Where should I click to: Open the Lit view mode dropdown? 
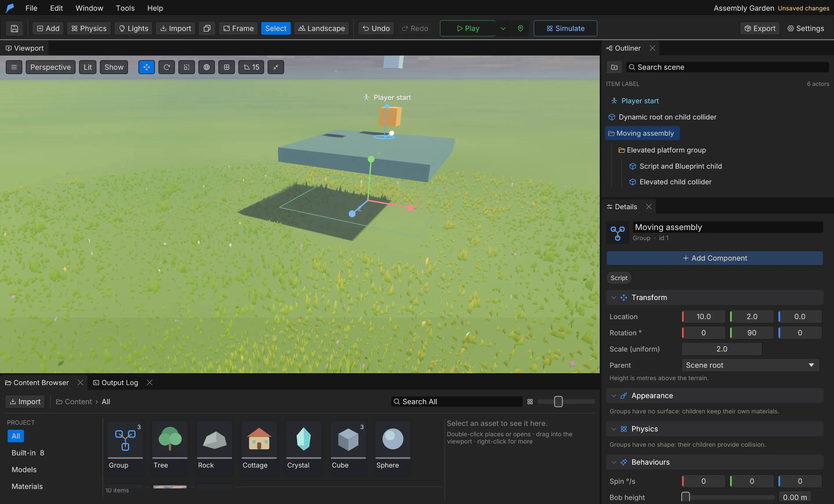point(88,67)
